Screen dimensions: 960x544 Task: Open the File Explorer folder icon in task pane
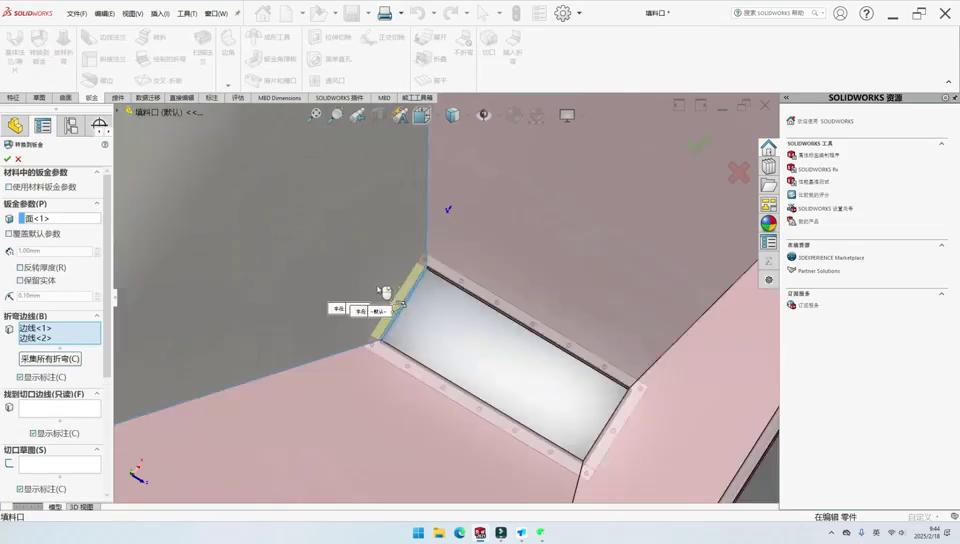(768, 185)
